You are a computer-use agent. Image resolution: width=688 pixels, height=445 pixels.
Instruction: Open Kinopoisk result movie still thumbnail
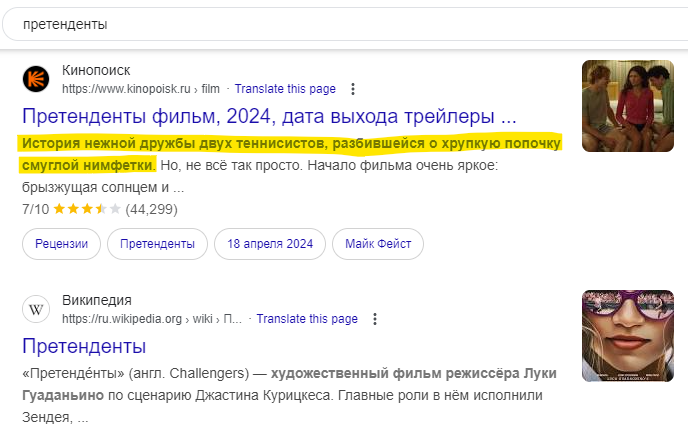point(628,106)
